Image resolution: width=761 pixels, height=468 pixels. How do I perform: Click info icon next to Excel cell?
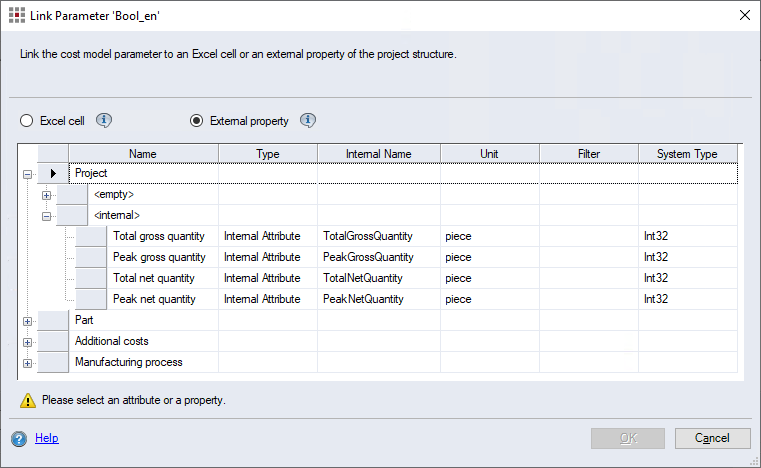coord(104,121)
